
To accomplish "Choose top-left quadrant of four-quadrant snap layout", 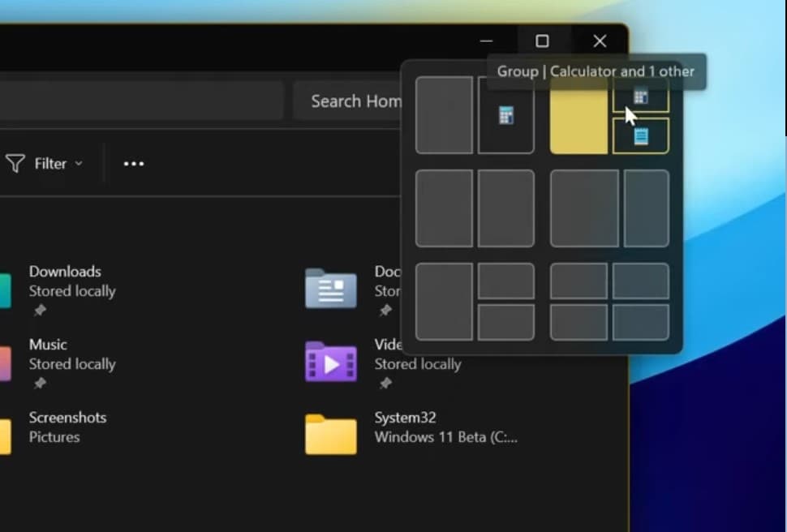I will pos(578,281).
